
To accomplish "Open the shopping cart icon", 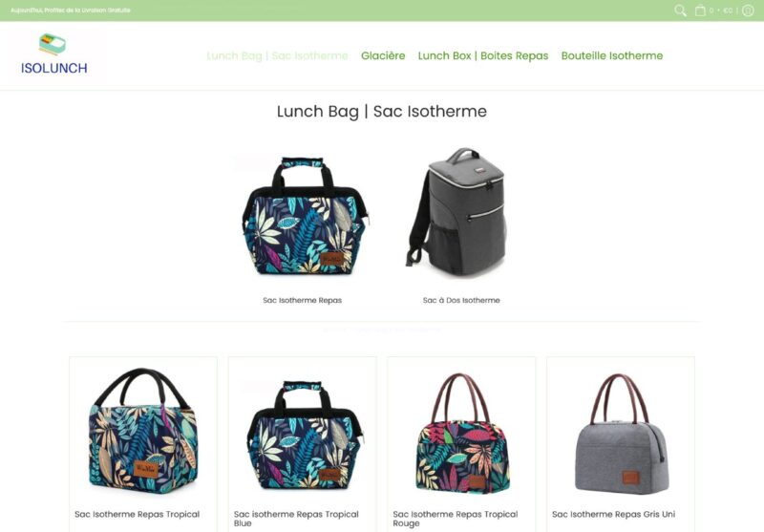I will tap(700, 11).
